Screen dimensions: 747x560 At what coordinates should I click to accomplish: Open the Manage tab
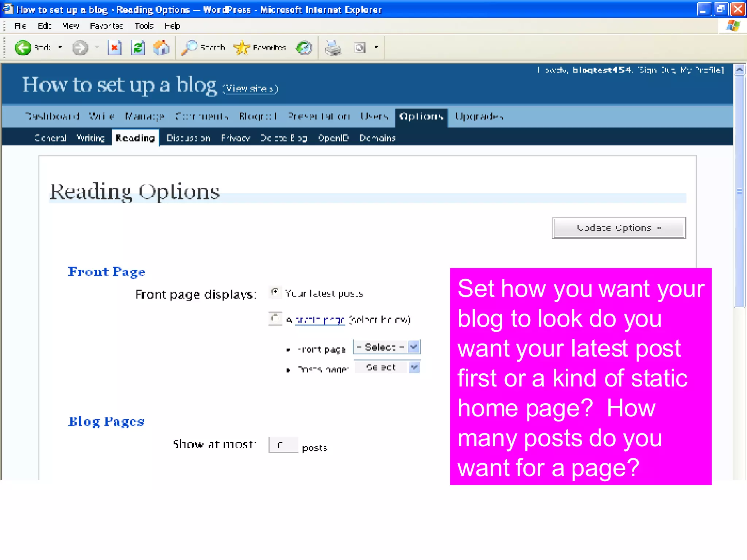coord(144,116)
